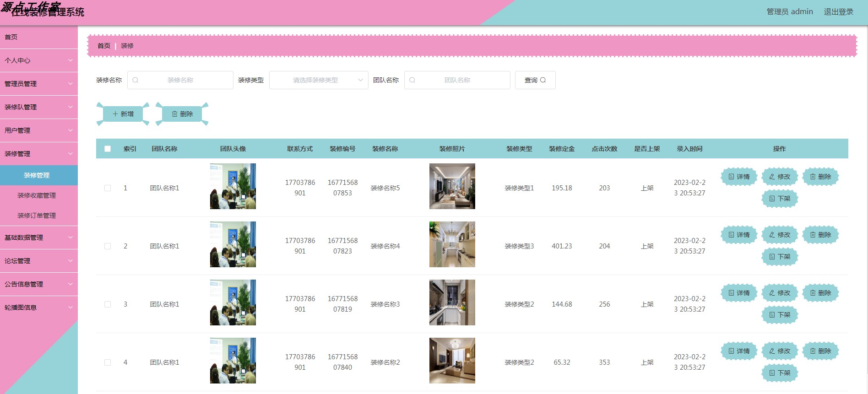Click the trash icon on toolbar 删除 button
Image resolution: width=868 pixels, height=394 pixels.
[x=174, y=114]
